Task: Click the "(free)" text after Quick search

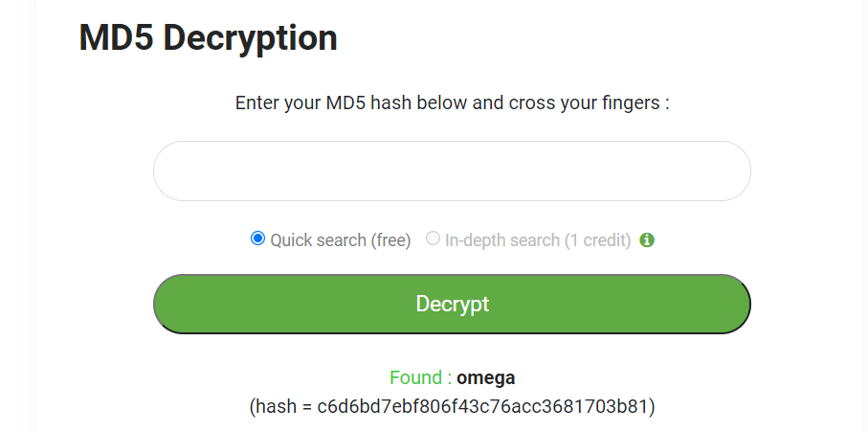Action: [x=390, y=239]
